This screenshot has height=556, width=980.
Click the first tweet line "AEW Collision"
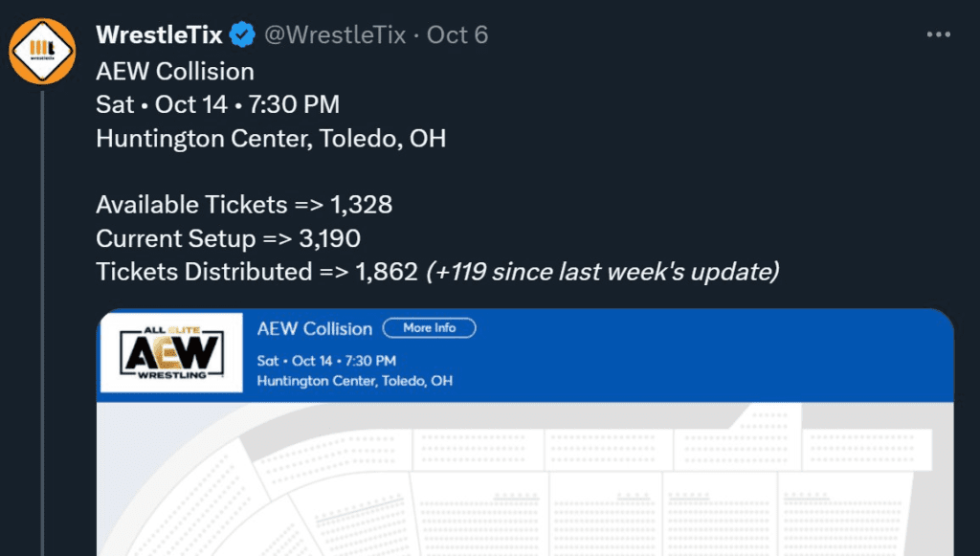point(175,72)
